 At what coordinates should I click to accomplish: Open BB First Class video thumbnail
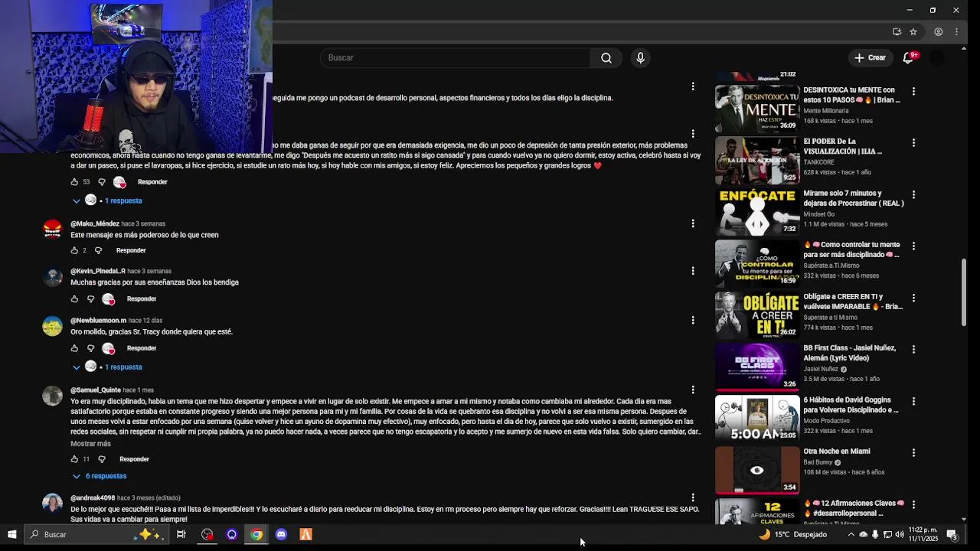[757, 367]
